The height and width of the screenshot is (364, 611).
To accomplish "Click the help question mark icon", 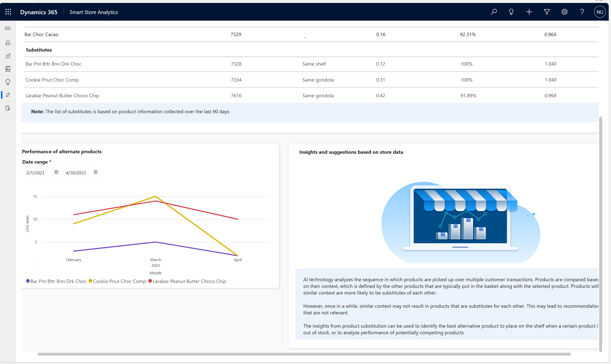I will pos(582,12).
